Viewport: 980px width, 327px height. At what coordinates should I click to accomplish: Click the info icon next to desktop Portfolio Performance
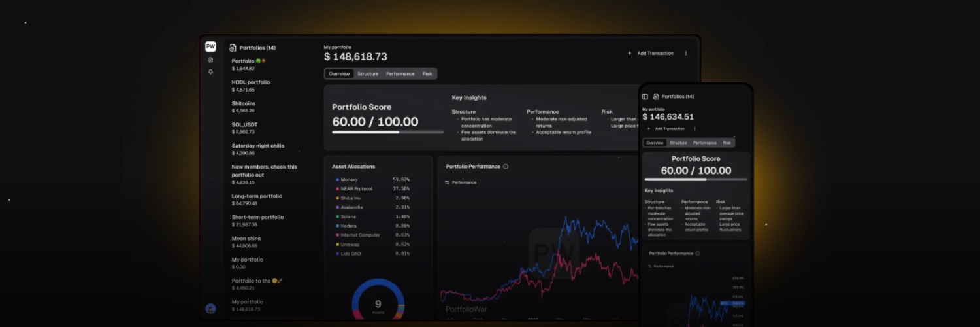tap(506, 167)
